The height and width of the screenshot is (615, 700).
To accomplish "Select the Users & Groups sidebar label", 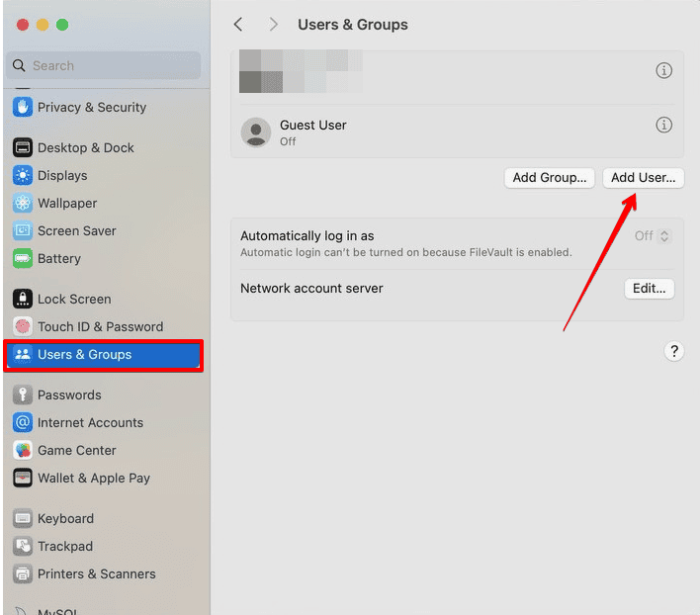I will coord(85,354).
